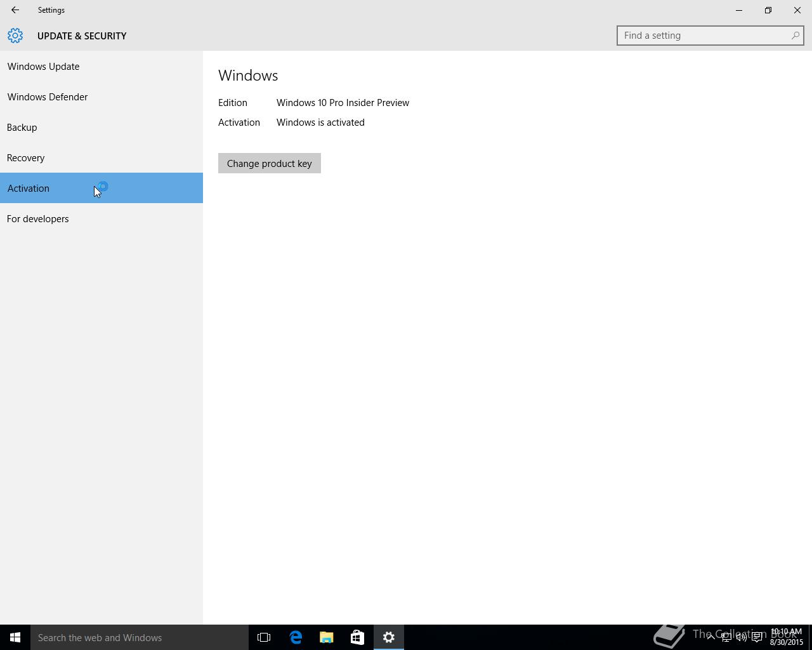Image resolution: width=812 pixels, height=650 pixels.
Task: Minimize the Settings window
Action: (x=739, y=10)
